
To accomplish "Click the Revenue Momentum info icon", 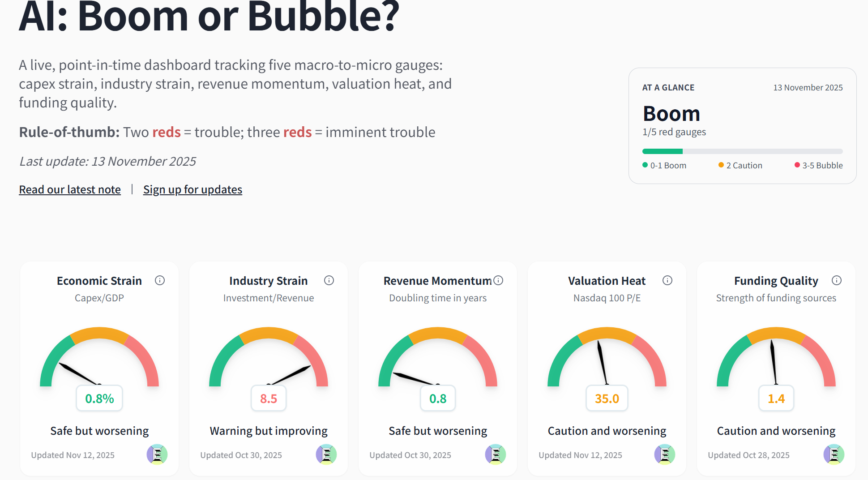I will click(x=498, y=280).
